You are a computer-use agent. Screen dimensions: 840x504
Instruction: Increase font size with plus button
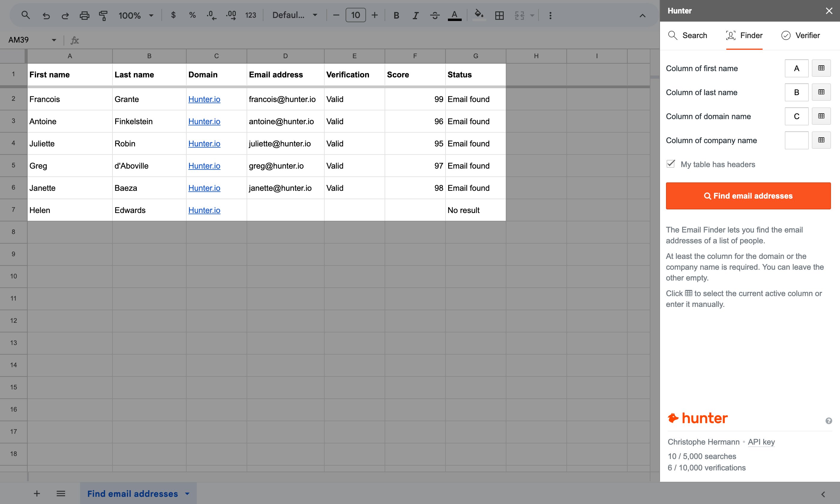pyautogui.click(x=374, y=15)
